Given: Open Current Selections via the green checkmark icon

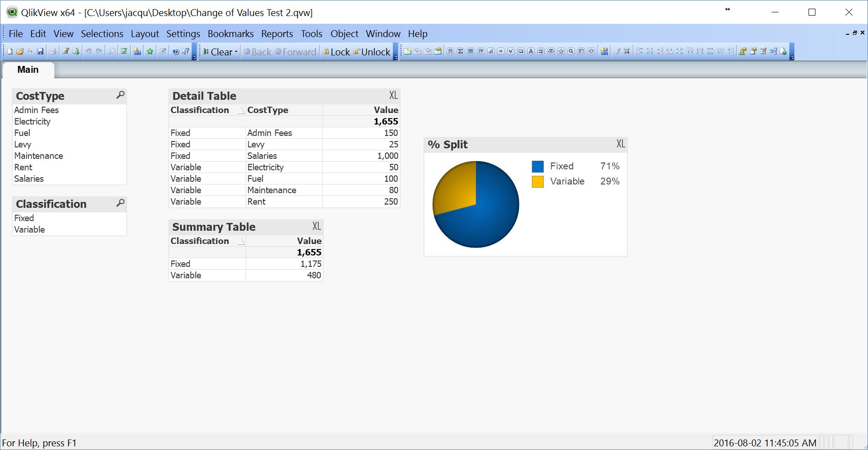Looking at the screenshot, I should (124, 52).
